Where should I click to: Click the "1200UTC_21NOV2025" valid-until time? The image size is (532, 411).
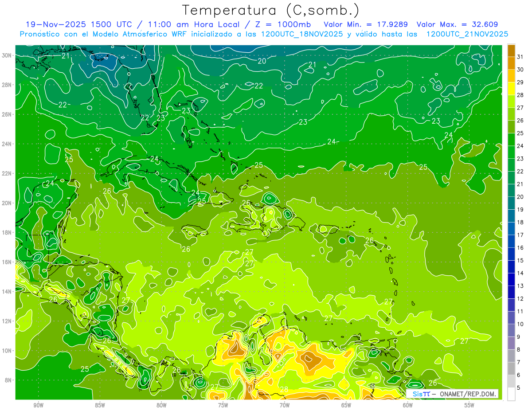pyautogui.click(x=467, y=34)
